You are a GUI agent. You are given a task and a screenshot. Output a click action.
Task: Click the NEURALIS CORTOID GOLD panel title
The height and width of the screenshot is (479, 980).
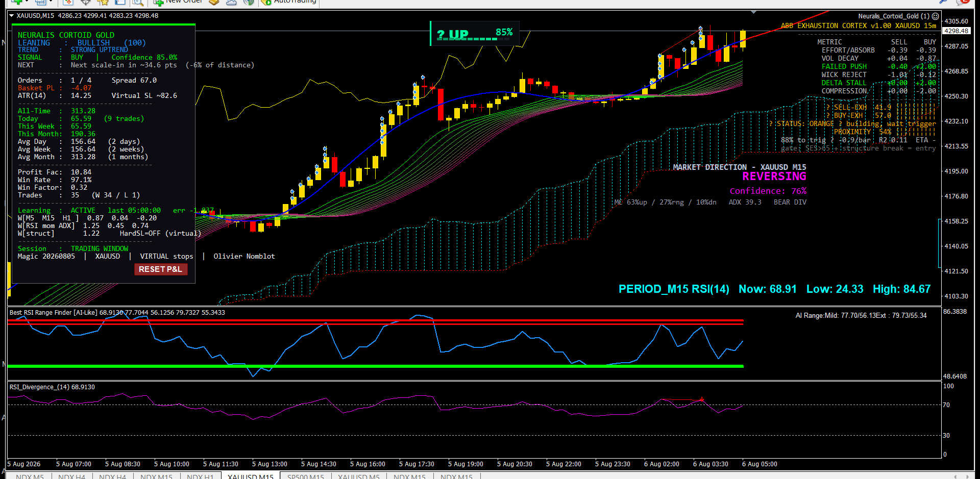point(66,35)
